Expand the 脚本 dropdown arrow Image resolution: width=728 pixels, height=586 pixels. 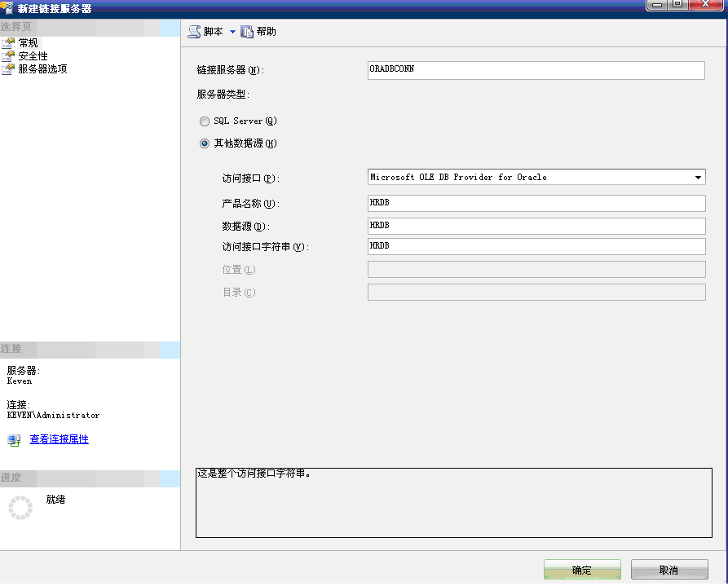click(x=232, y=30)
